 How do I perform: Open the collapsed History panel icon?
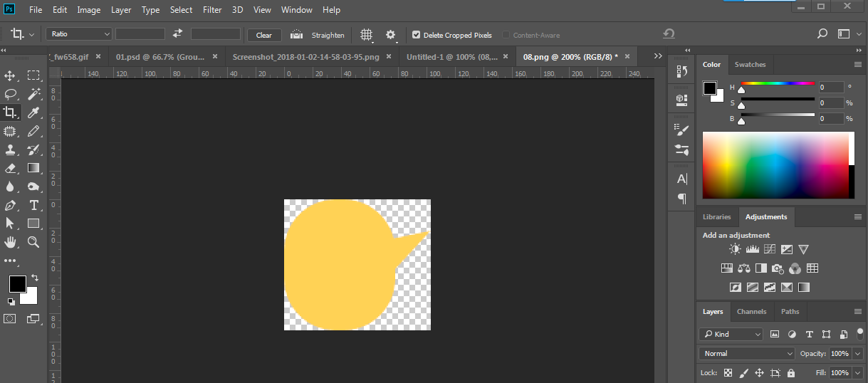coord(681,71)
